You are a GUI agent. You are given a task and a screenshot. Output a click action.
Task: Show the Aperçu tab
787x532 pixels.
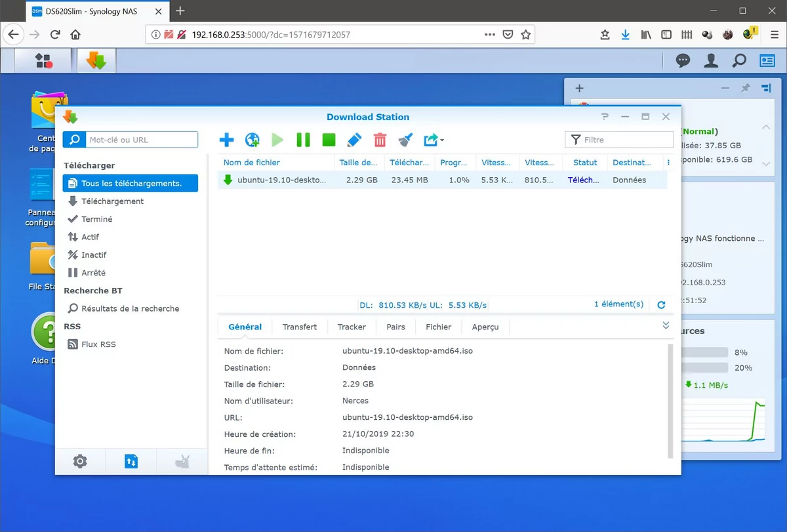click(485, 327)
